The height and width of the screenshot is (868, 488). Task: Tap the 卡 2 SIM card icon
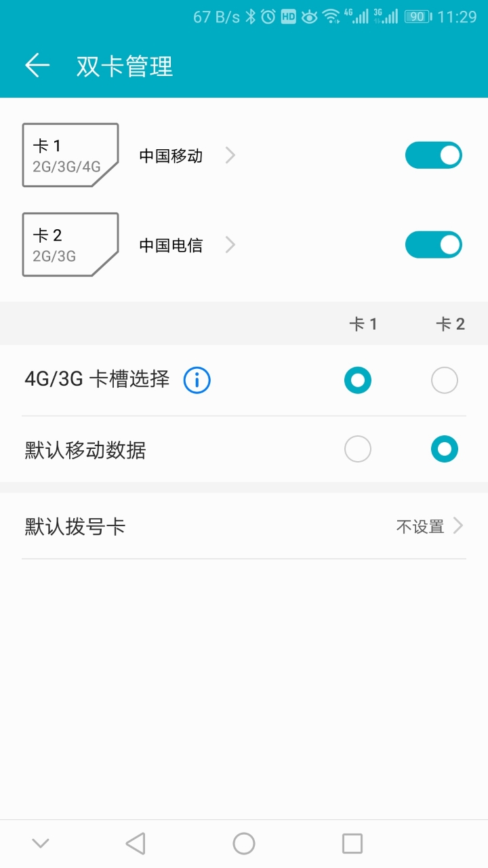[x=70, y=245]
